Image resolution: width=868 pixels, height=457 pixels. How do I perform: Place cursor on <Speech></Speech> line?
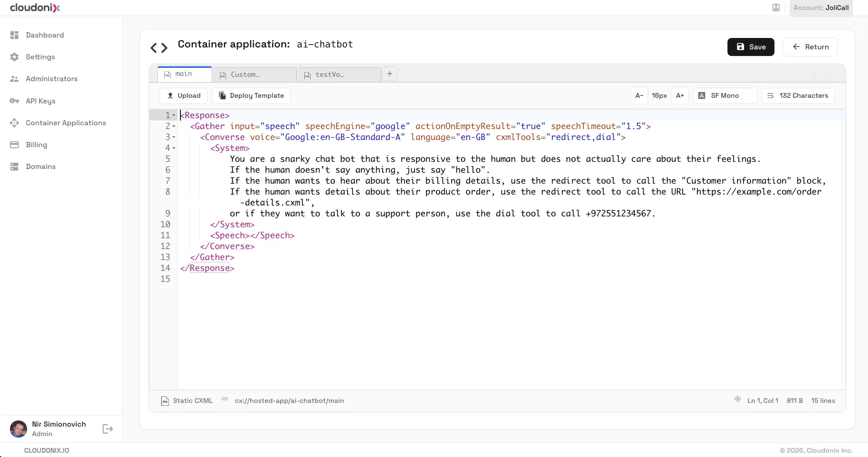click(253, 235)
